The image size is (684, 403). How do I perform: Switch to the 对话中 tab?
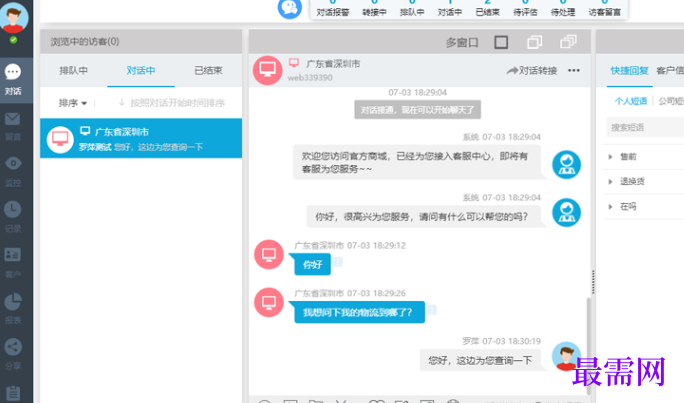pyautogui.click(x=141, y=70)
